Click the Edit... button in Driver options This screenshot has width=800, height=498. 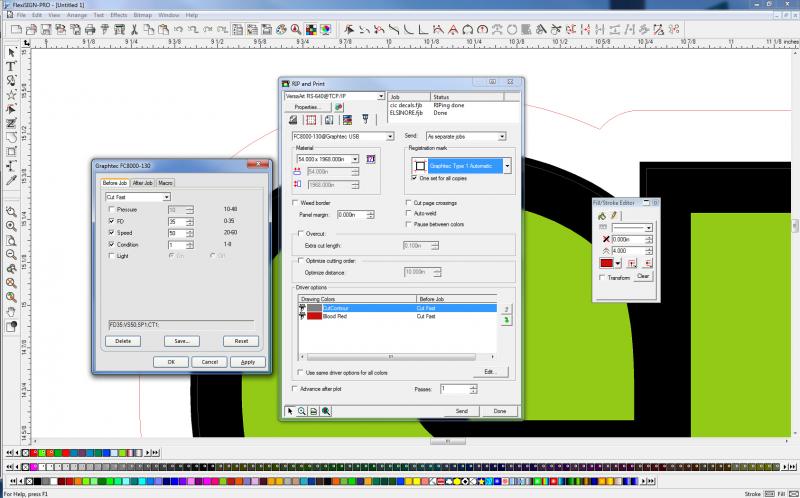pyautogui.click(x=490, y=371)
